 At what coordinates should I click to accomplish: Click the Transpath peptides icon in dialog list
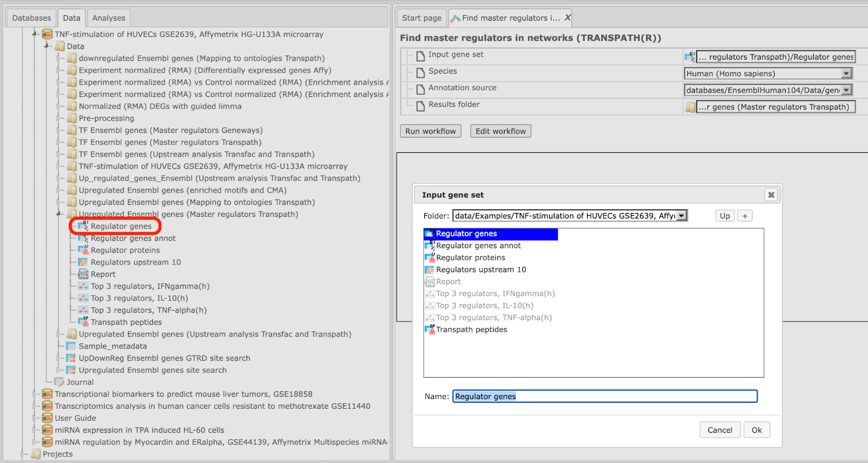(429, 329)
